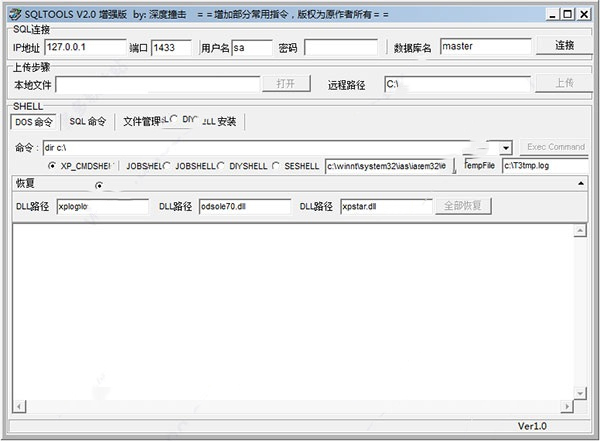Click the command box containing dir c:\

(x=271, y=147)
